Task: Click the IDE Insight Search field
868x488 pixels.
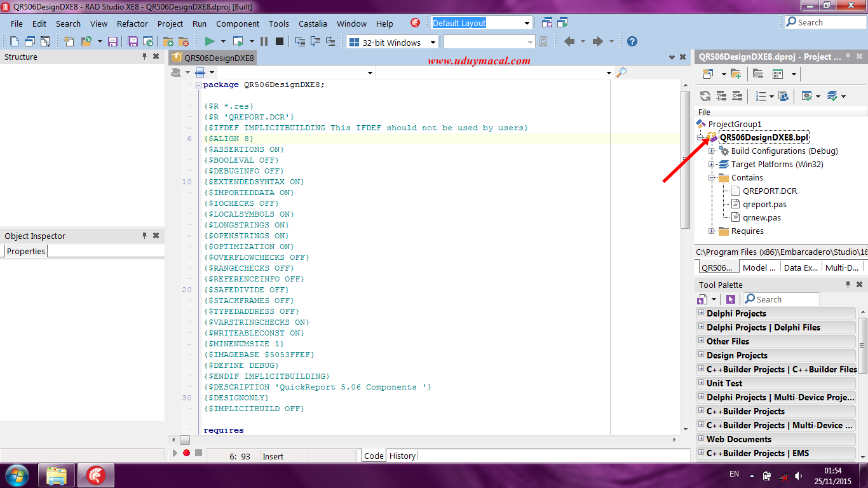Action: 825,22
